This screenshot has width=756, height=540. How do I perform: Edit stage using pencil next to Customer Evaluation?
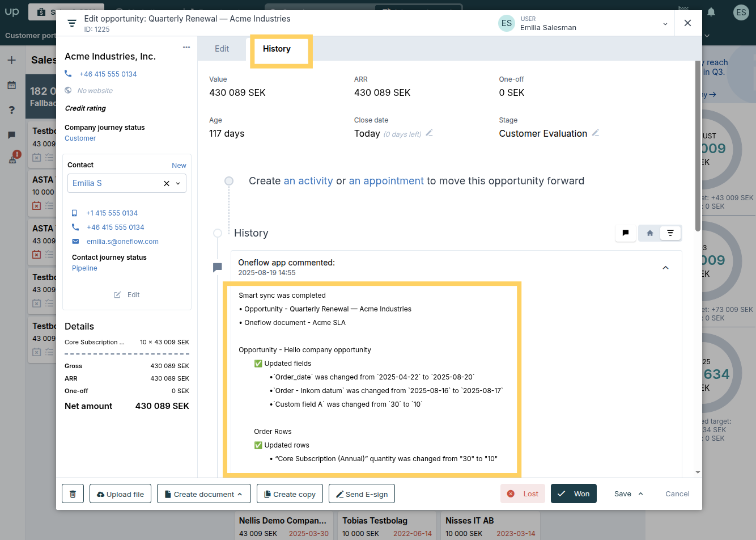pyautogui.click(x=595, y=133)
